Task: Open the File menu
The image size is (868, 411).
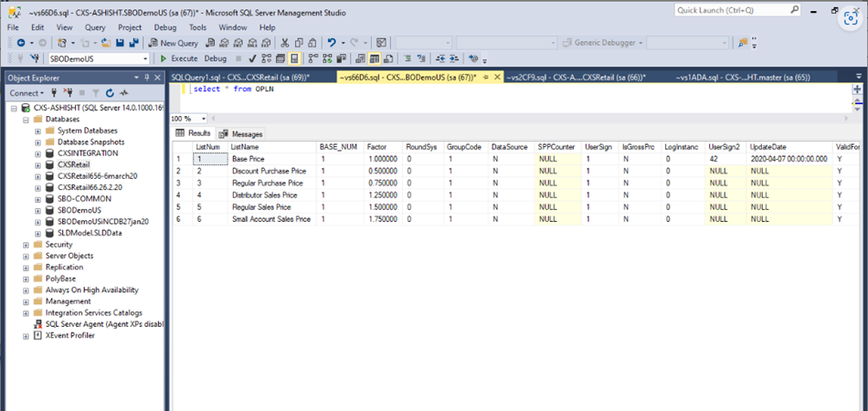Action: pos(14,27)
